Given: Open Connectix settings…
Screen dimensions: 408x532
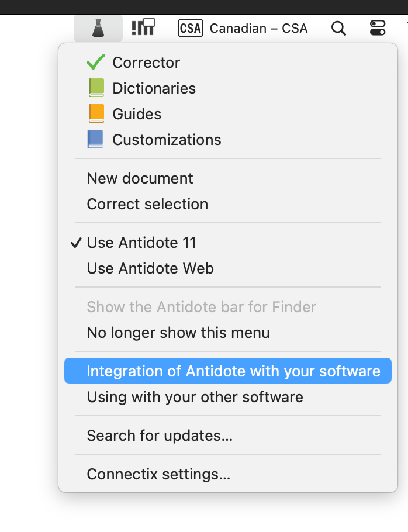Looking at the screenshot, I should [158, 474].
